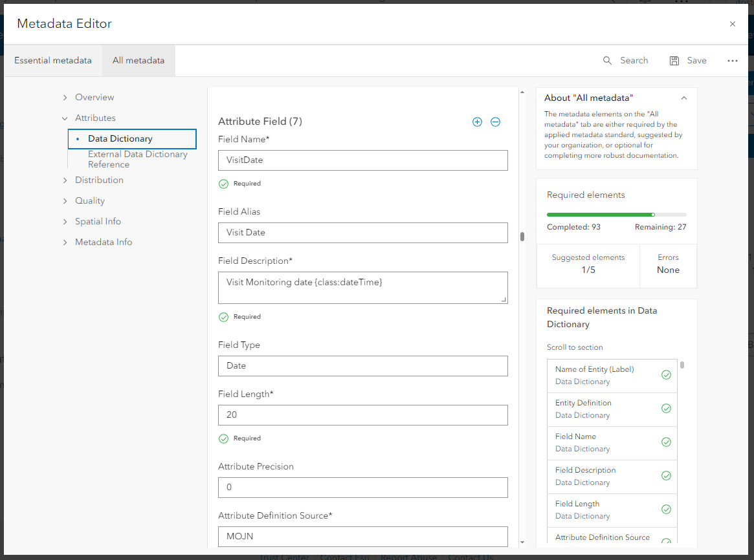The image size is (754, 560).
Task: Expand the Metadata Info tree section
Action: tap(65, 242)
